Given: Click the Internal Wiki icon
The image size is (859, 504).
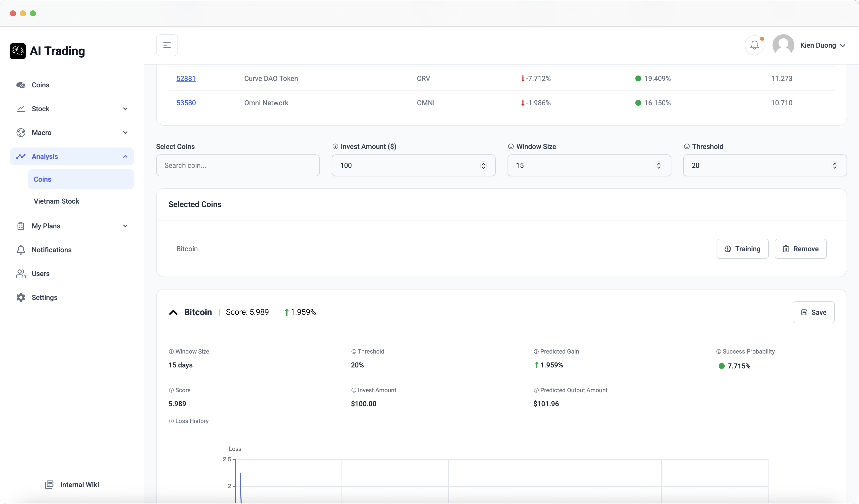Looking at the screenshot, I should coord(49,484).
